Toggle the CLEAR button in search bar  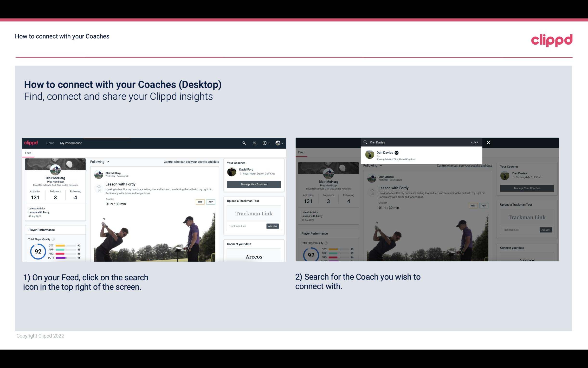[x=474, y=142]
